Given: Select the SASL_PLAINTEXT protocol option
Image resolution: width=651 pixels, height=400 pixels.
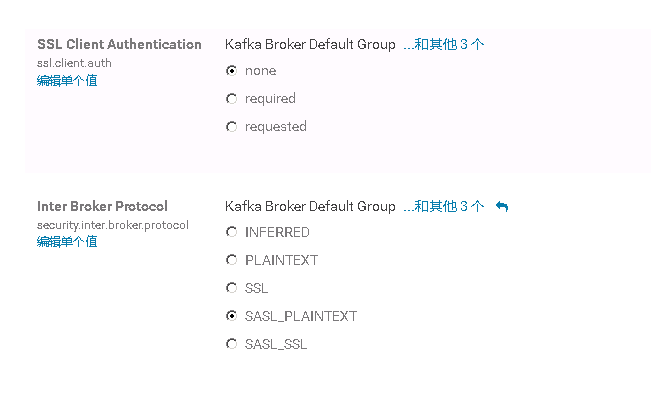Looking at the screenshot, I should [x=232, y=317].
